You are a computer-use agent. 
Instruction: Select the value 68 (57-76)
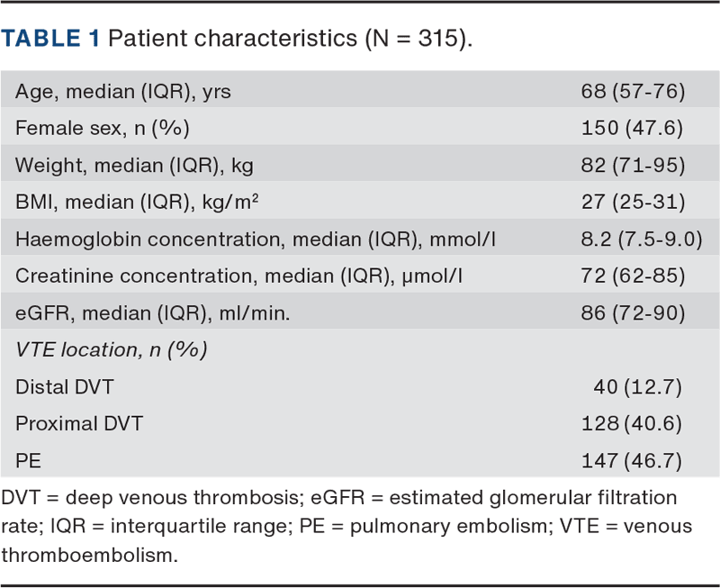[633, 92]
